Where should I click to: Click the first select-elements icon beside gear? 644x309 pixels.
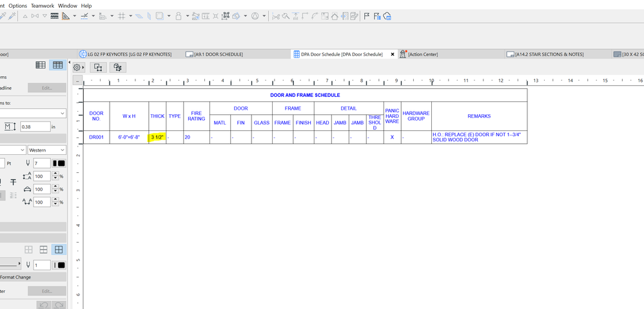pyautogui.click(x=98, y=67)
